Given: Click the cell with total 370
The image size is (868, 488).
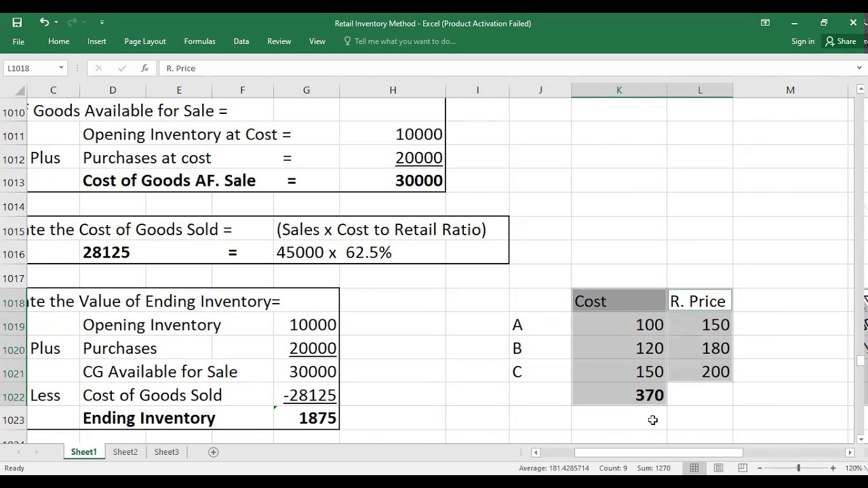Looking at the screenshot, I should (619, 395).
